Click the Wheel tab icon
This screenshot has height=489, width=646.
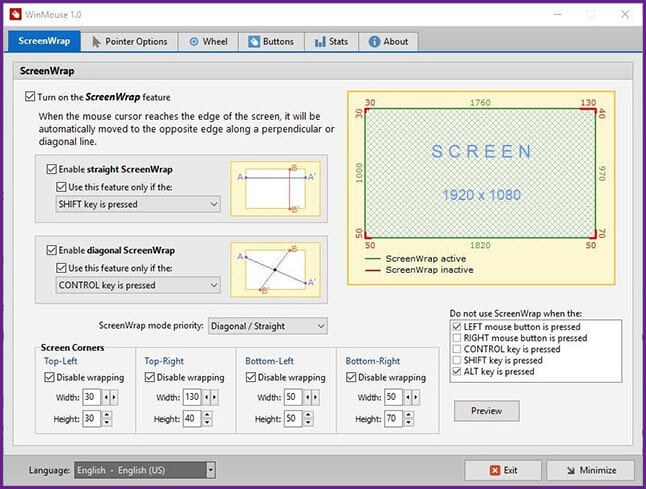coord(191,42)
